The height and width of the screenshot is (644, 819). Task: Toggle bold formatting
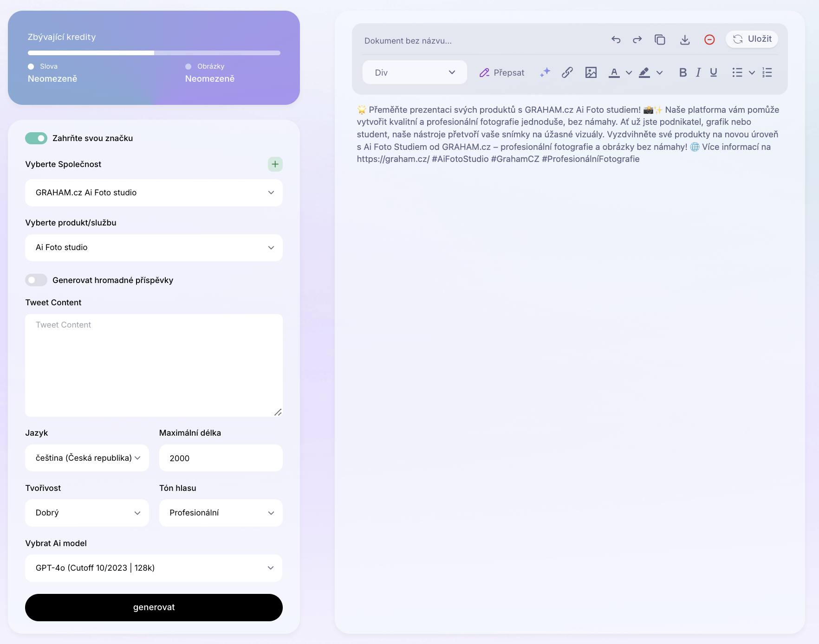683,72
